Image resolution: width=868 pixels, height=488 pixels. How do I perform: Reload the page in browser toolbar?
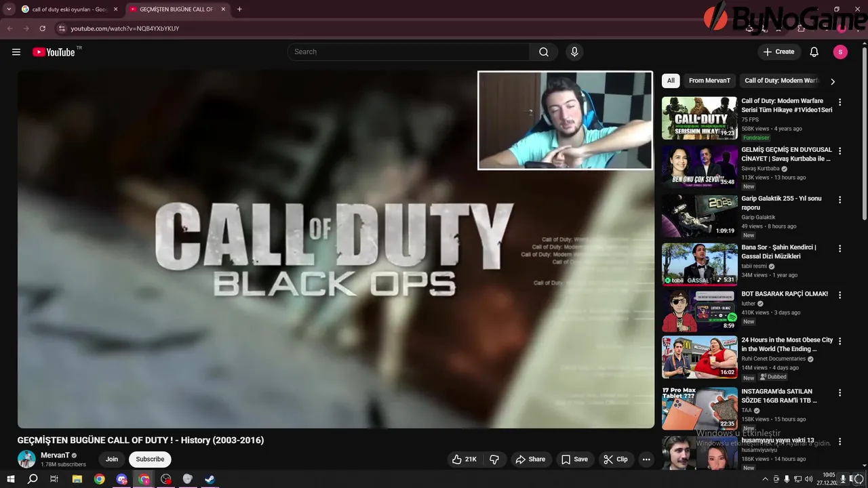42,28
